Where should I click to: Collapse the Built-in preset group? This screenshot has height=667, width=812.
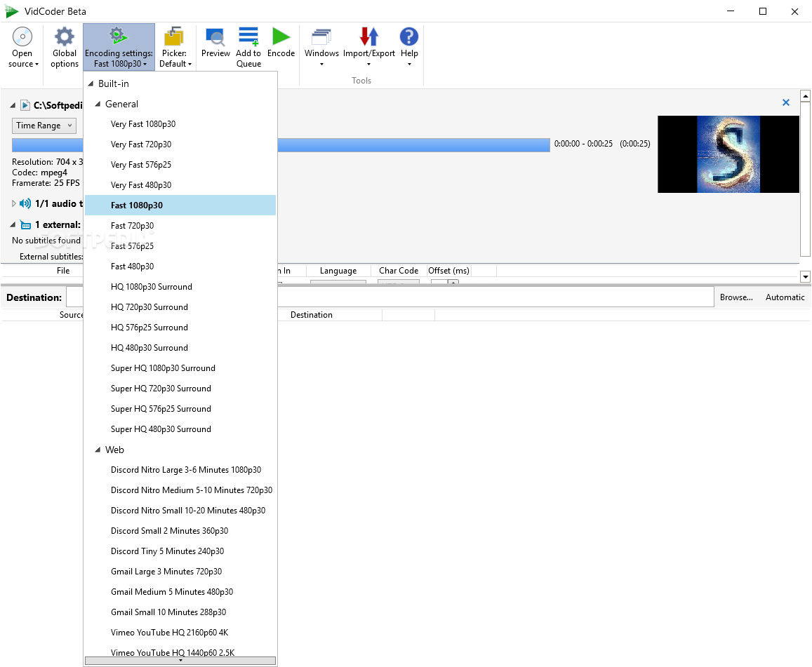[91, 83]
